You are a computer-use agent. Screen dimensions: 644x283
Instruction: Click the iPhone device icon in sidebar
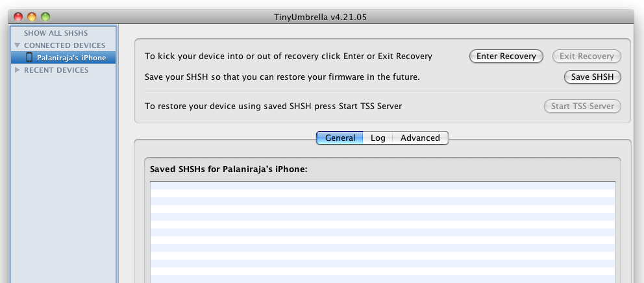29,58
